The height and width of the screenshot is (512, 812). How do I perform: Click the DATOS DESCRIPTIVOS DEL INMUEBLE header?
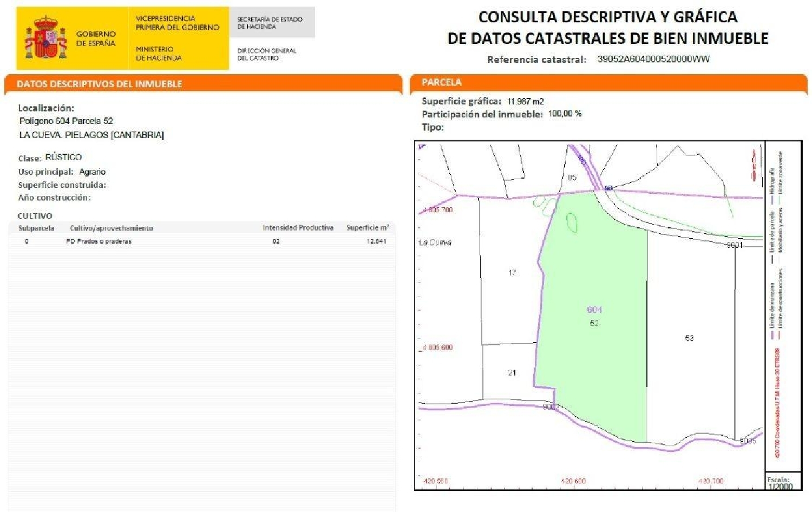(x=99, y=83)
